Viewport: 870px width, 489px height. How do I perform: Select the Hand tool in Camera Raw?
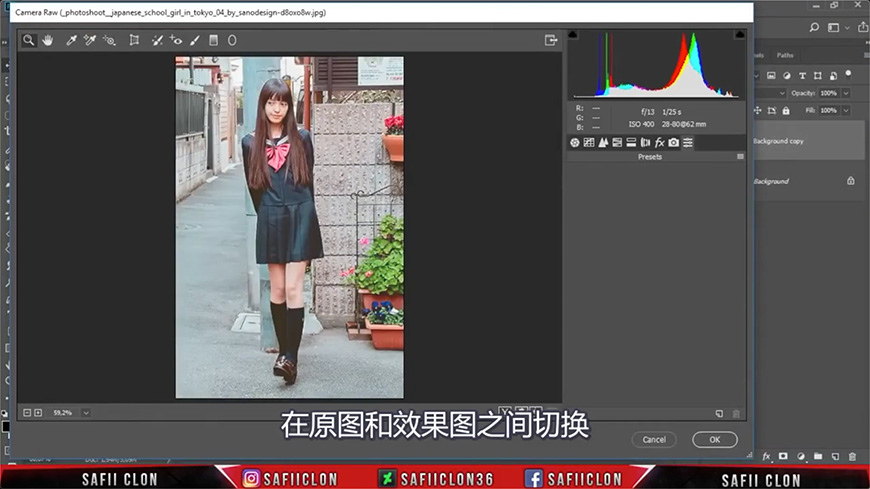(x=48, y=40)
